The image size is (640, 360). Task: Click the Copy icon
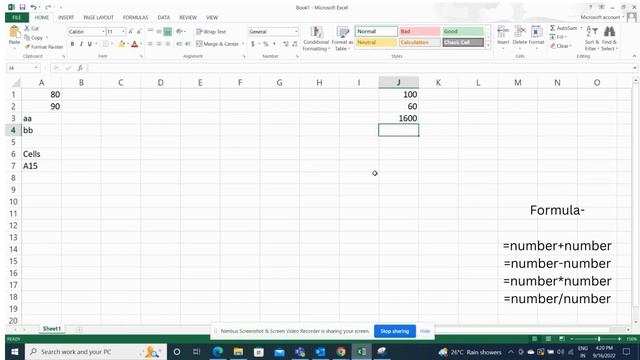tap(27, 38)
